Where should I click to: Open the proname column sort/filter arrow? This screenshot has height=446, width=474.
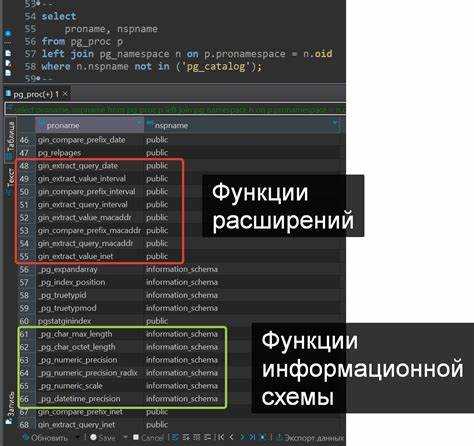tap(139, 123)
